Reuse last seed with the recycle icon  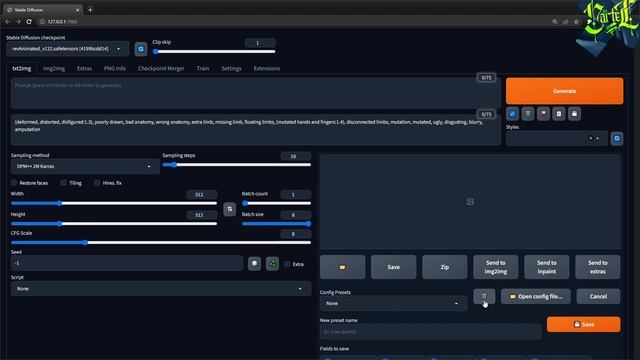[x=272, y=264]
